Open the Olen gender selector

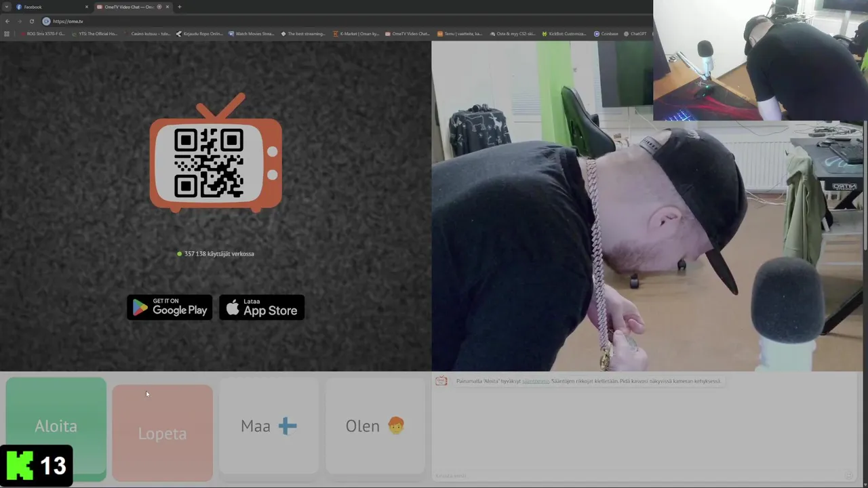click(375, 426)
